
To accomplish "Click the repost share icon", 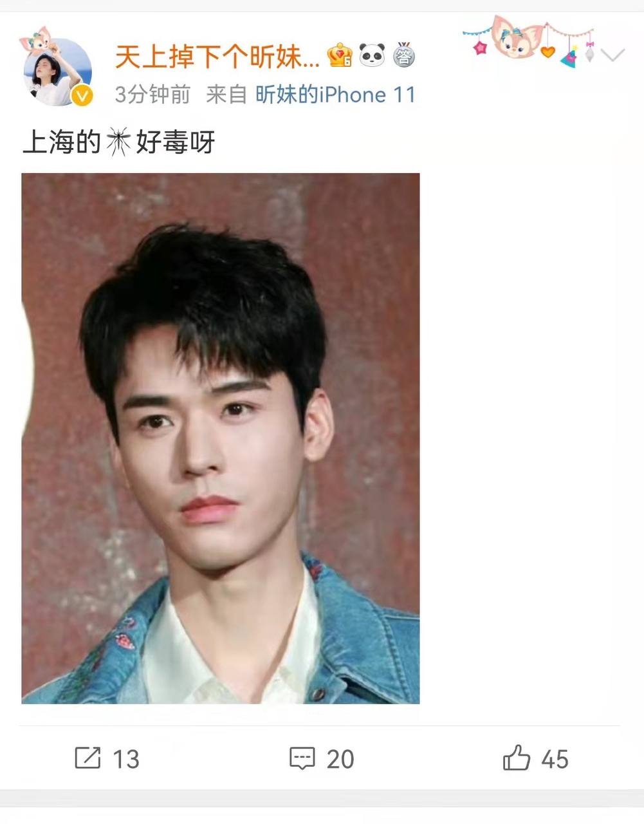I will click(x=87, y=758).
